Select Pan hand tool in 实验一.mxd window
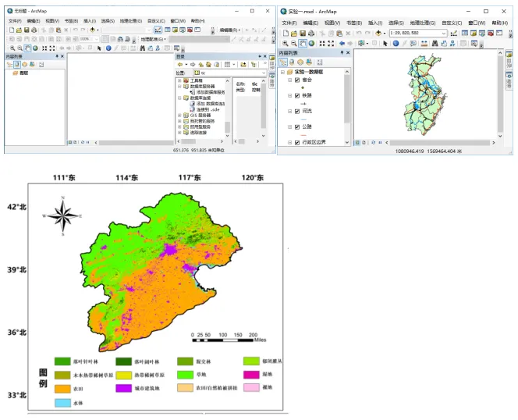This screenshot has width=518, height=420. click(x=303, y=43)
